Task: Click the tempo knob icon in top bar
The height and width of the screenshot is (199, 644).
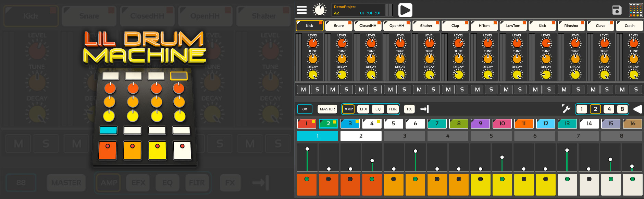Action: 320,10
